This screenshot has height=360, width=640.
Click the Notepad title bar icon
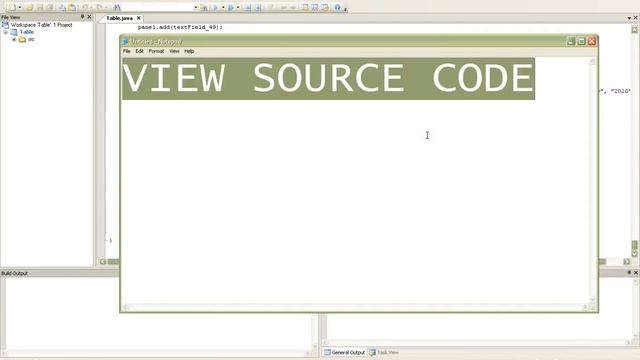[125, 41]
